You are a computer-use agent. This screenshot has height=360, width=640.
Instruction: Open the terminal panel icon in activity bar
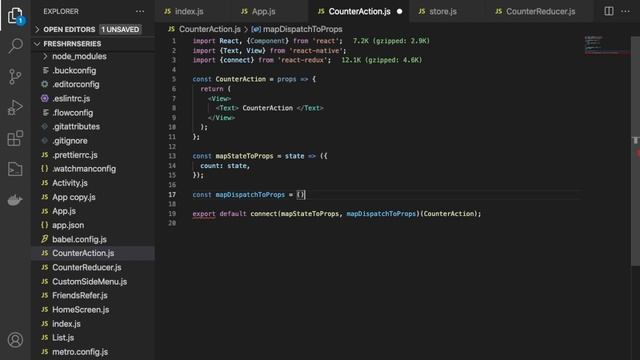coord(16,169)
